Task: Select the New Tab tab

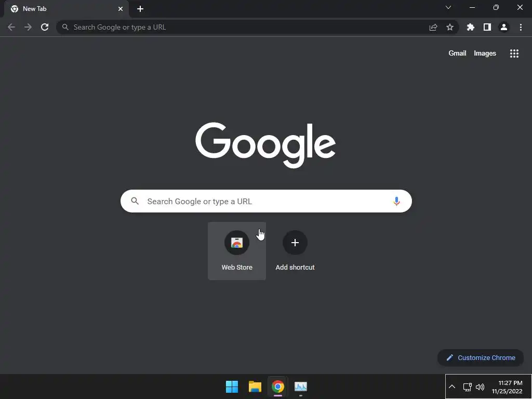Action: point(66,9)
